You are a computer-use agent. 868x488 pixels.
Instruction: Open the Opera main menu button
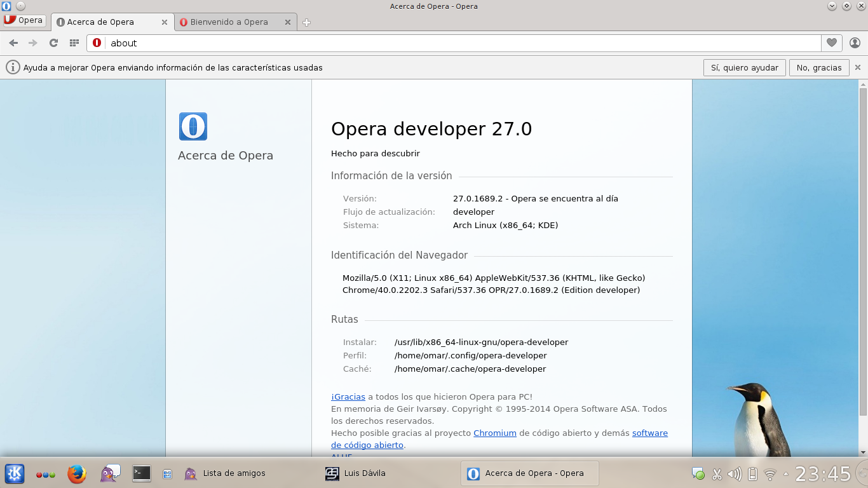tap(25, 20)
